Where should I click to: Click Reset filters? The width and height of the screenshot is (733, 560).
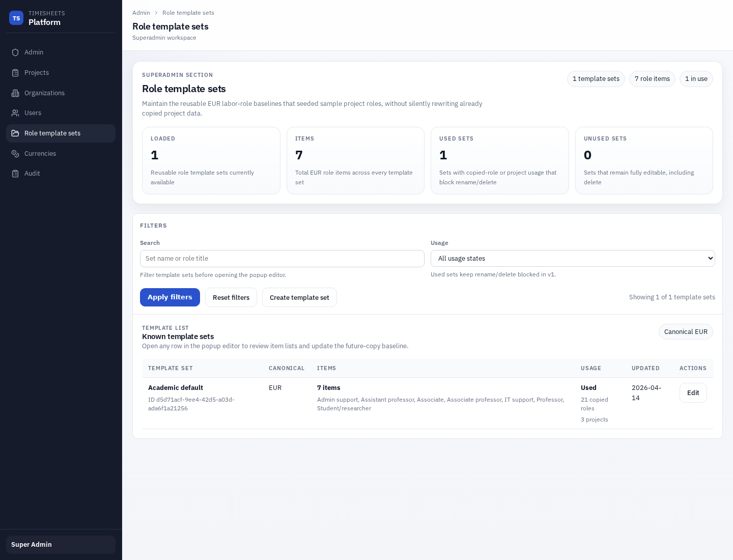coord(231,297)
